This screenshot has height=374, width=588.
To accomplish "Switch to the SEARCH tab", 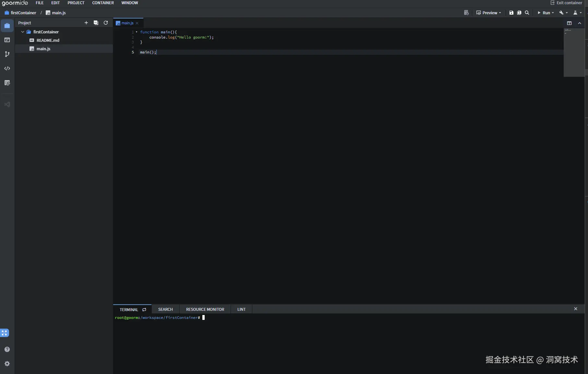I will click(165, 310).
